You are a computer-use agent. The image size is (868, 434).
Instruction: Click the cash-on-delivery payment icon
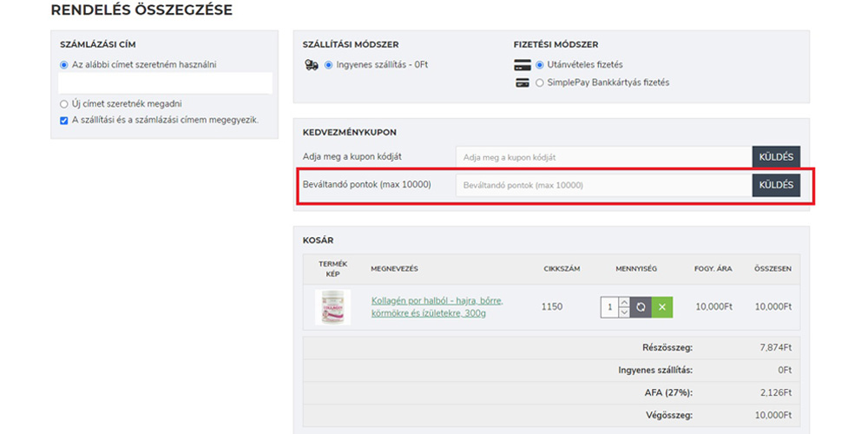[523, 65]
